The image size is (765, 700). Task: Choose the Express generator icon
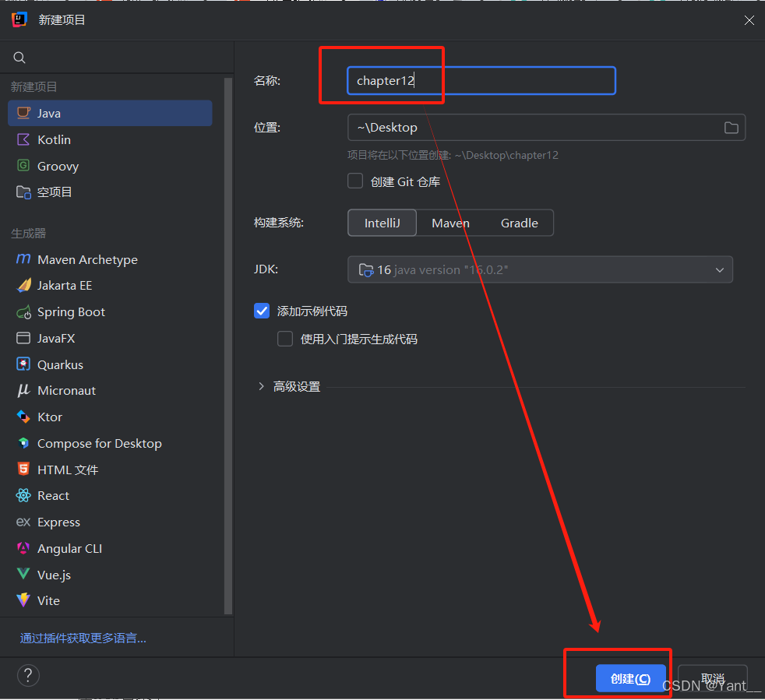click(x=23, y=522)
